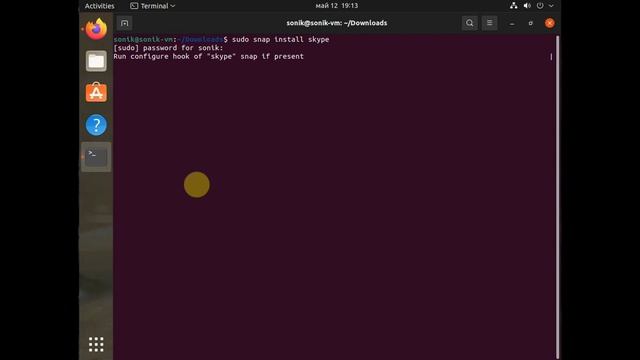Close the terminal window

[550, 23]
